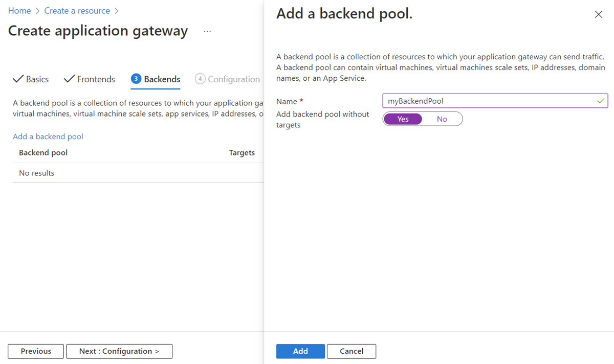614x364 pixels.
Task: Select No for backend pool without targets
Action: (442, 119)
